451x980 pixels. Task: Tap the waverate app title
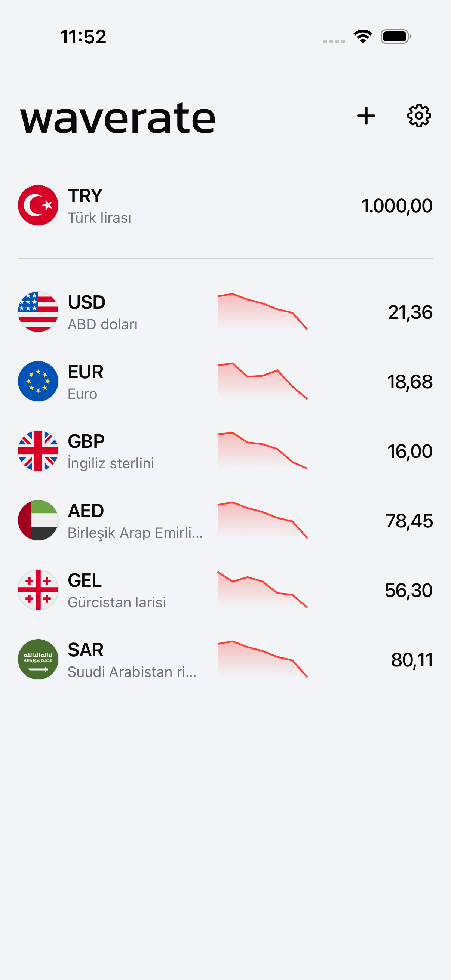[x=118, y=118]
